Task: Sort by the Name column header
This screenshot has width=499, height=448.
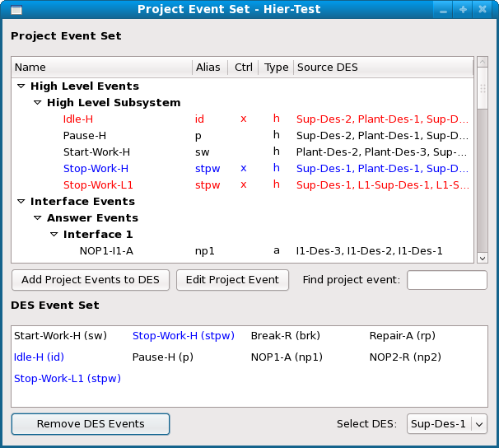Action: (x=100, y=68)
